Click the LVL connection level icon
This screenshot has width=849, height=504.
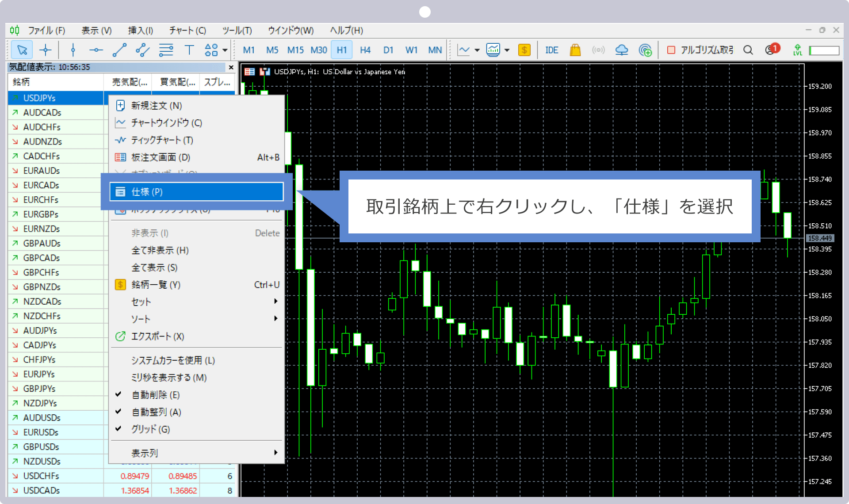[x=797, y=50]
